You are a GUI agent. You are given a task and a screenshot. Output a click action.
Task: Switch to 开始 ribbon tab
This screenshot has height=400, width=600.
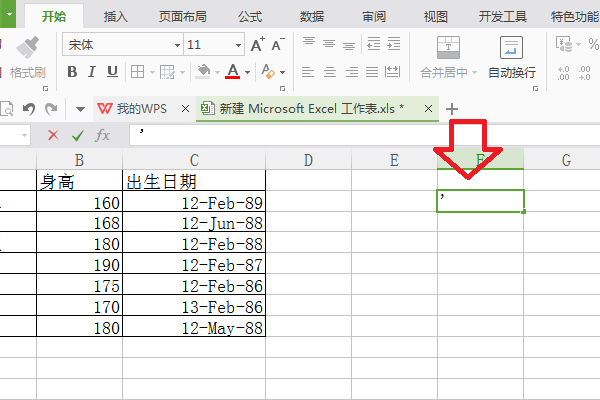point(54,16)
